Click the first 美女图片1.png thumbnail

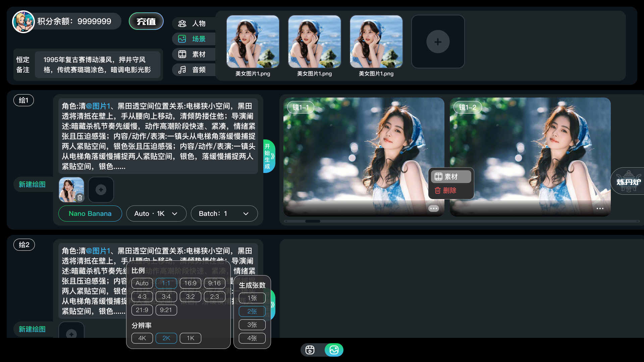pyautogui.click(x=253, y=42)
